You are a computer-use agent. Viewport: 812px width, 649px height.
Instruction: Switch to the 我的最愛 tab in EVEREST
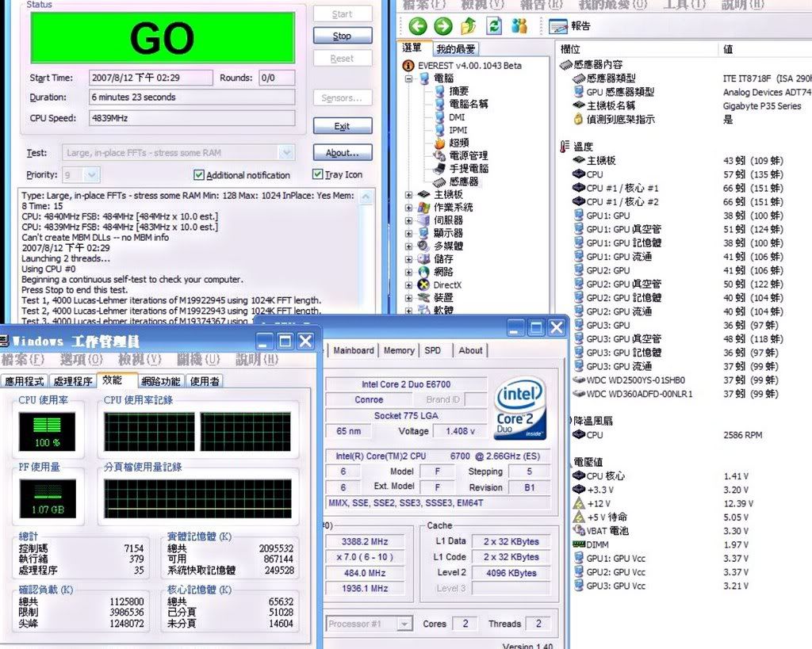(x=455, y=48)
